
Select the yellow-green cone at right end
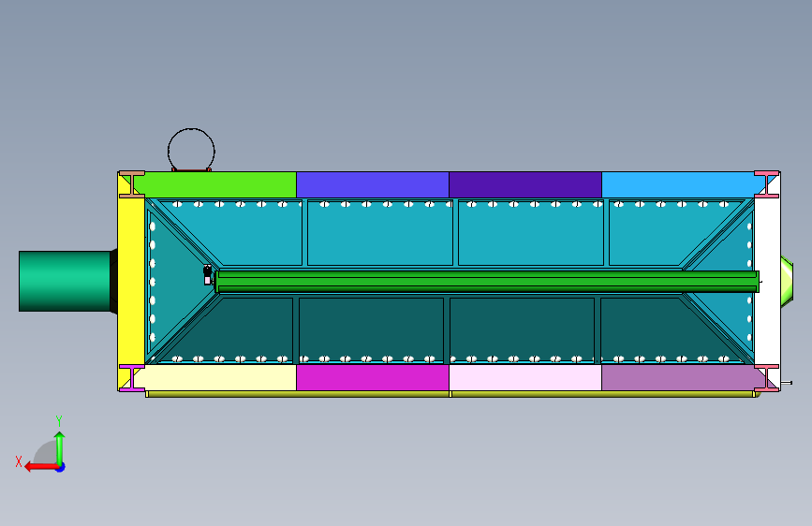pos(787,280)
